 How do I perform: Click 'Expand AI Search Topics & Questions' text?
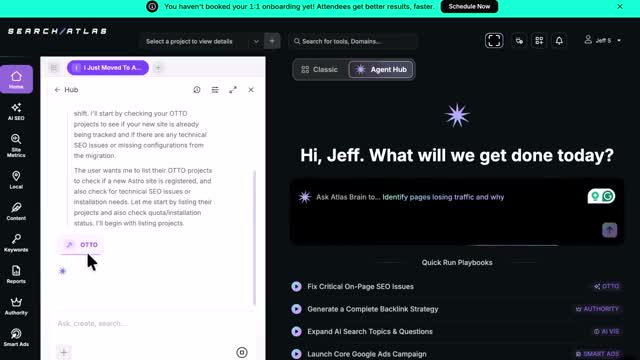370,331
